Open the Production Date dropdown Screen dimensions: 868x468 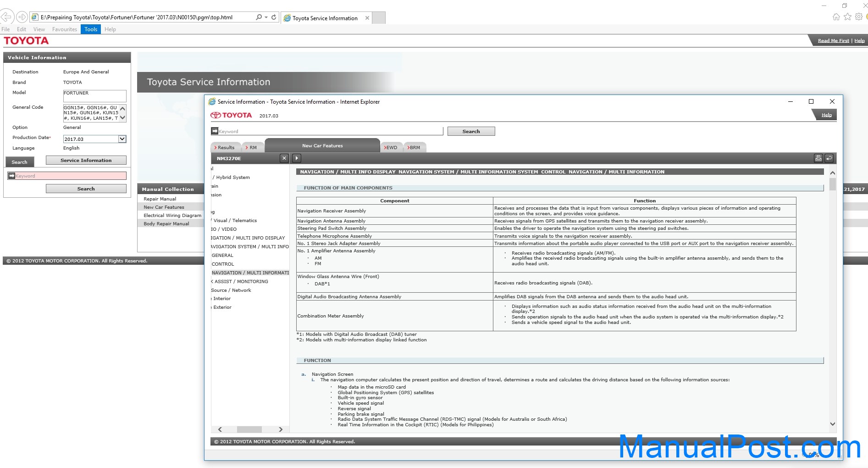122,139
